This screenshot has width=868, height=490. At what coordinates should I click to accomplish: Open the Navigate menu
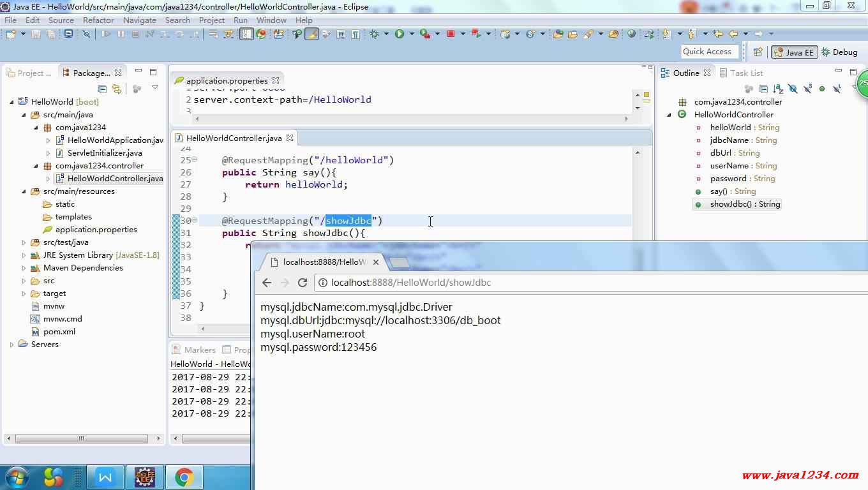point(140,20)
